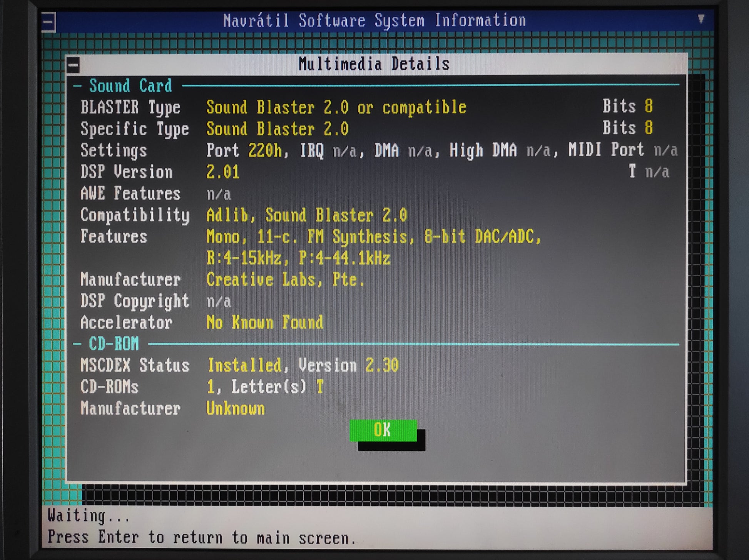Click the AWE Features label

coord(130,193)
